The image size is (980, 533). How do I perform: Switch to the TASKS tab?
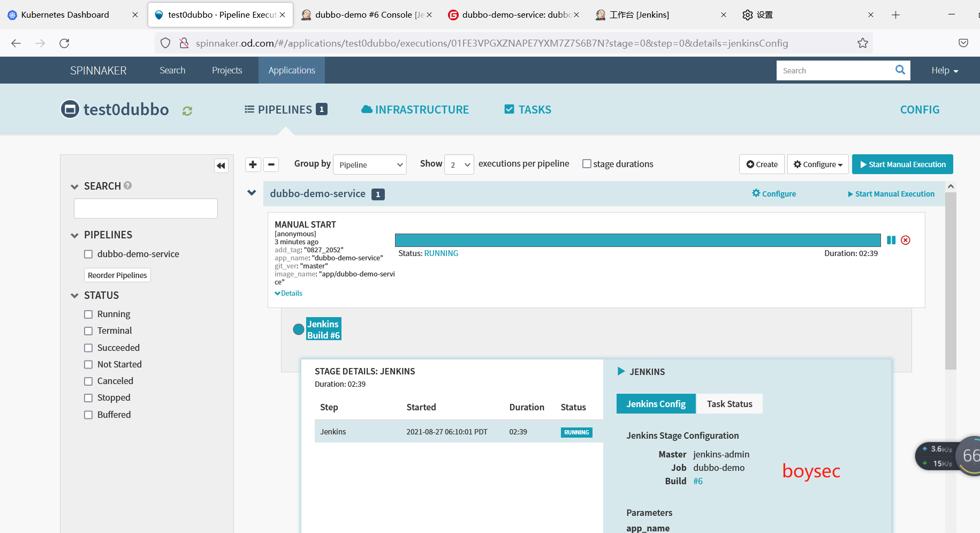[528, 110]
